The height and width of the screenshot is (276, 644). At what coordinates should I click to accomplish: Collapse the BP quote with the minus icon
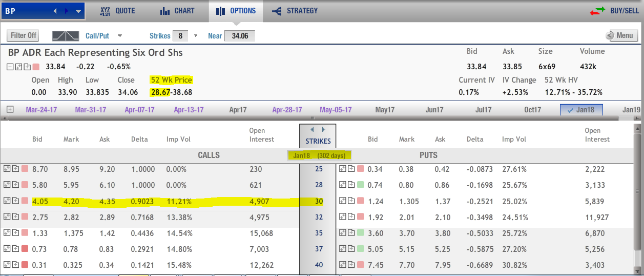click(x=10, y=67)
